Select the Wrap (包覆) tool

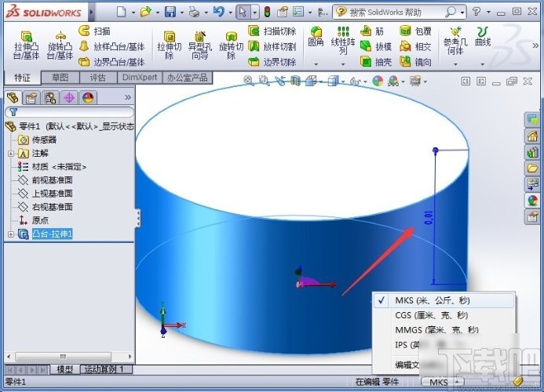[415, 31]
